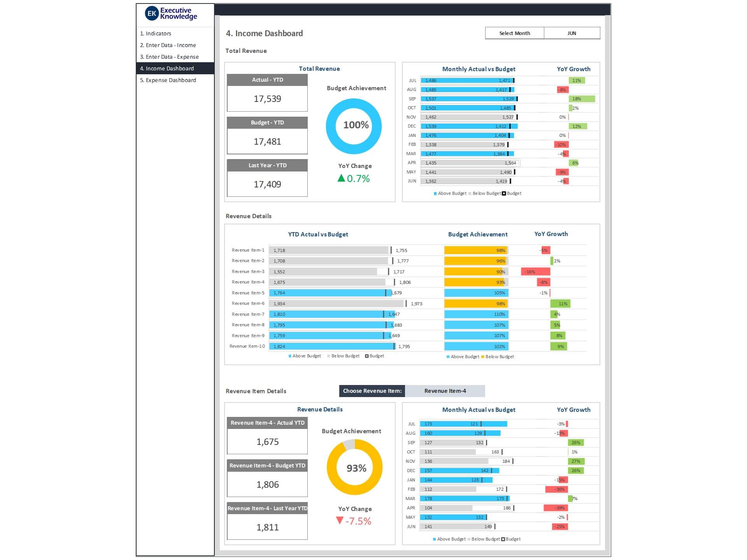Click Revenue Item-3 red -16% growth bar
Screen dimensions: 747x560
point(535,272)
